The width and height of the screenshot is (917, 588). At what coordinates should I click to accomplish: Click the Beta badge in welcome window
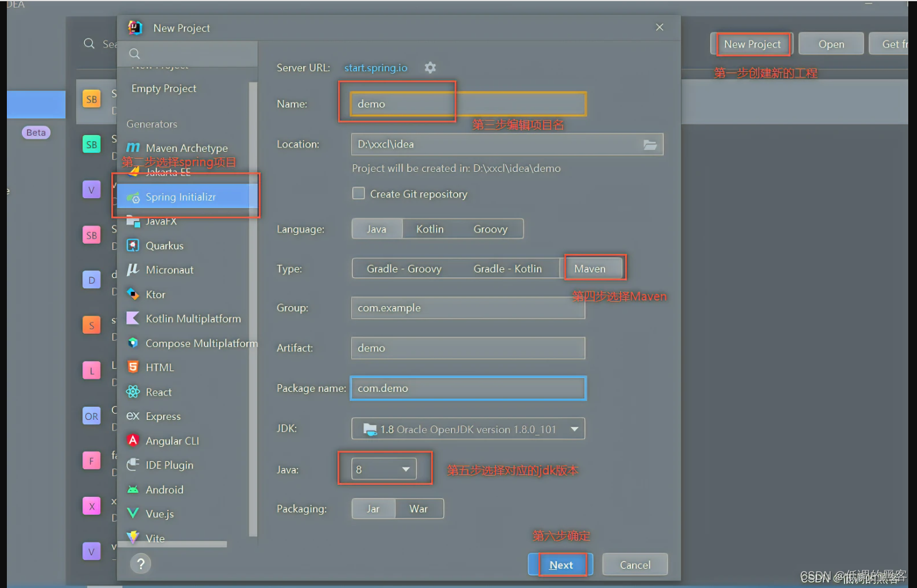36,132
